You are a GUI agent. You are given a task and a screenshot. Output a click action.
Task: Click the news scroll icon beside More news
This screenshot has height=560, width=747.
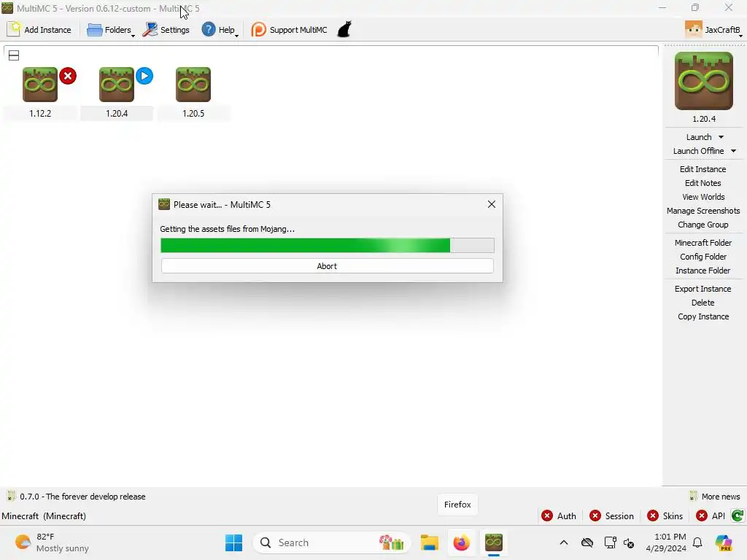point(693,496)
